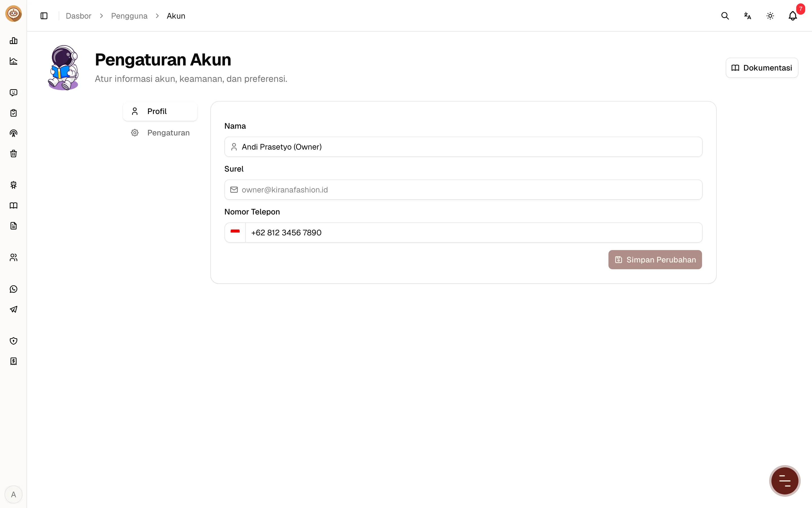
Task: Open the search icon
Action: click(725, 16)
